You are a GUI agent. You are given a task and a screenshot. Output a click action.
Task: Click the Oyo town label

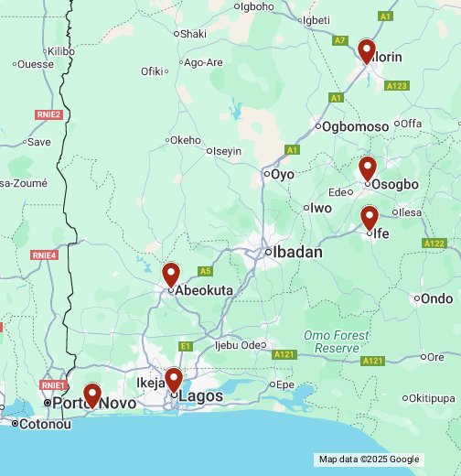click(283, 175)
